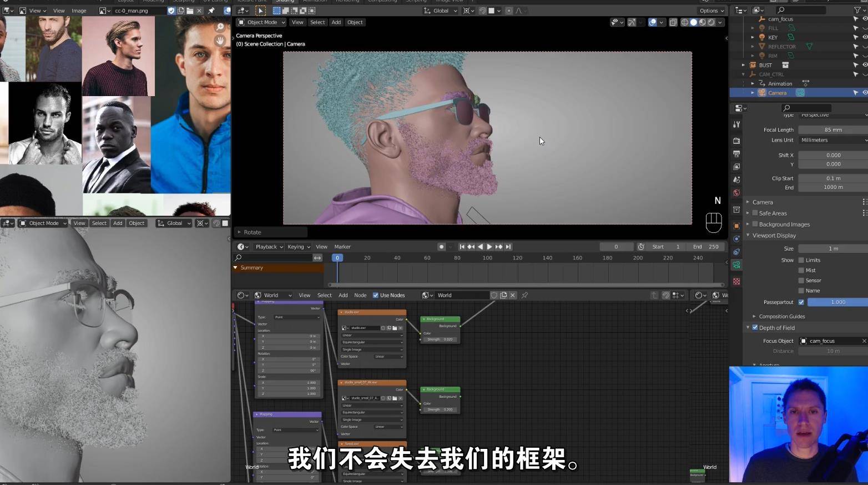Open the Keying menu in timeline
Viewport: 868px width, 485px height.
299,247
